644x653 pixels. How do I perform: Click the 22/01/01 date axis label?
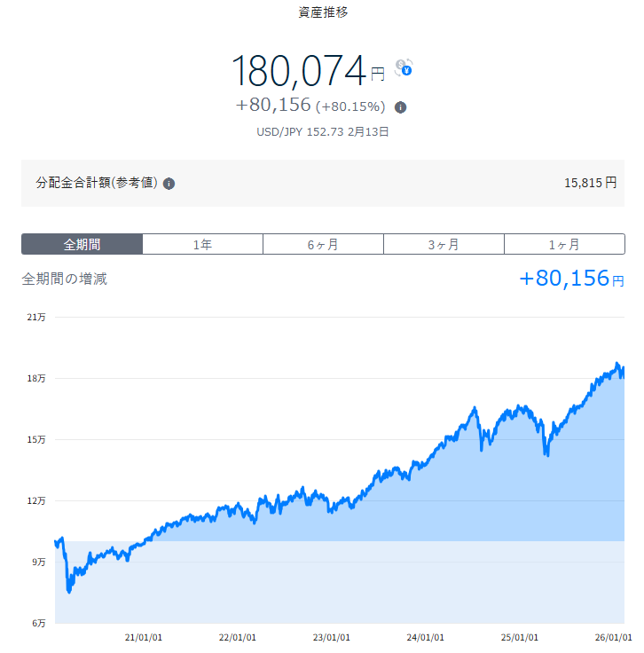pos(238,637)
